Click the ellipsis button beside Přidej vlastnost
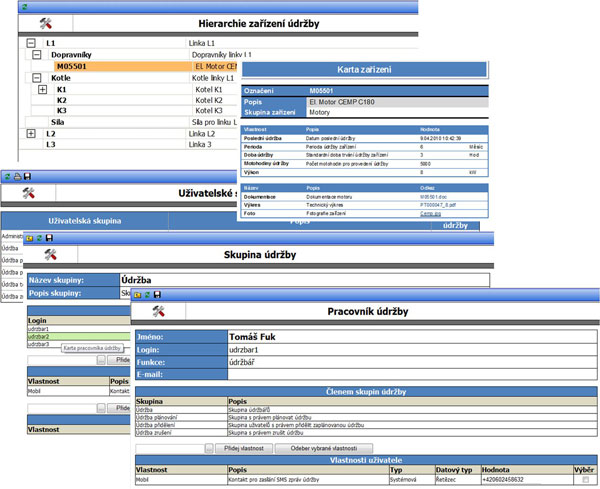The image size is (600, 489). pos(209,448)
